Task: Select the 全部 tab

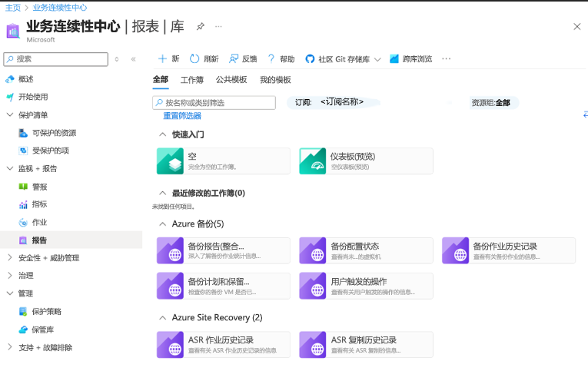Action: tap(161, 79)
